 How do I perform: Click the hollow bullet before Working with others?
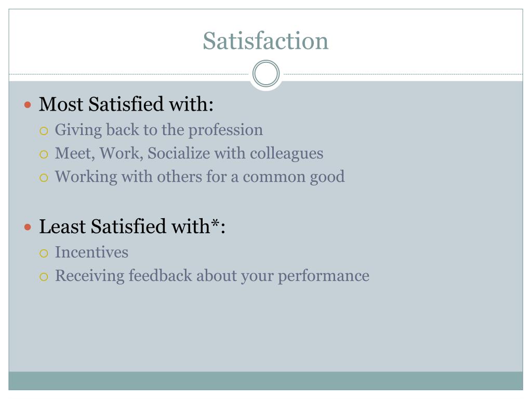point(44,178)
